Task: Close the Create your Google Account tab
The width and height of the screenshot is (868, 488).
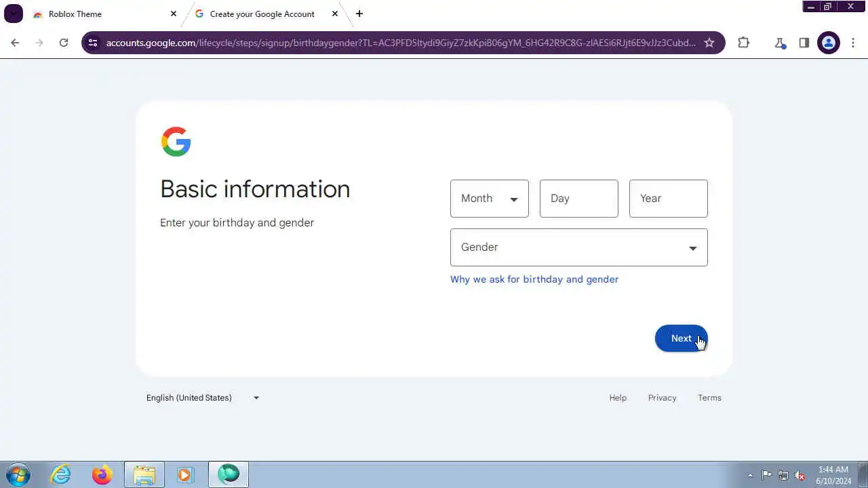Action: [335, 14]
